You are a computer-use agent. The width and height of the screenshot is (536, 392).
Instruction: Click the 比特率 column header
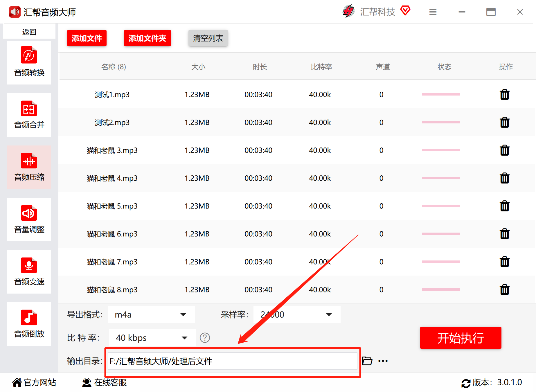(321, 67)
